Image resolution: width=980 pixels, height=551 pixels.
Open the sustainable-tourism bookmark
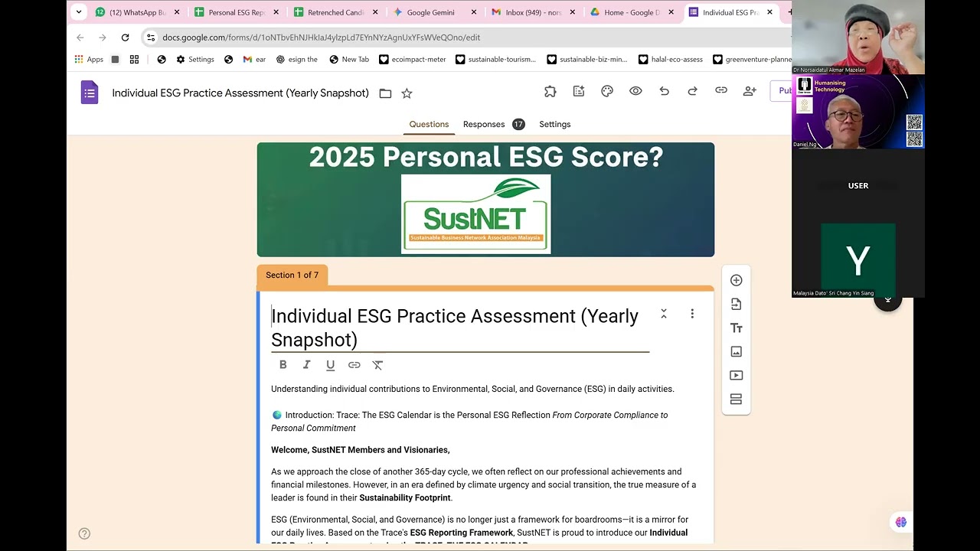pos(496,60)
